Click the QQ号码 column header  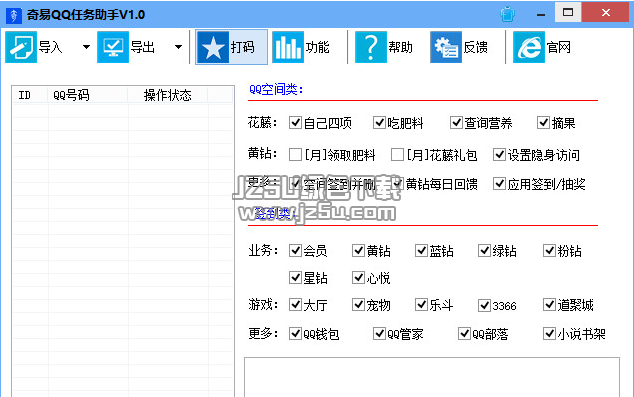pos(88,95)
